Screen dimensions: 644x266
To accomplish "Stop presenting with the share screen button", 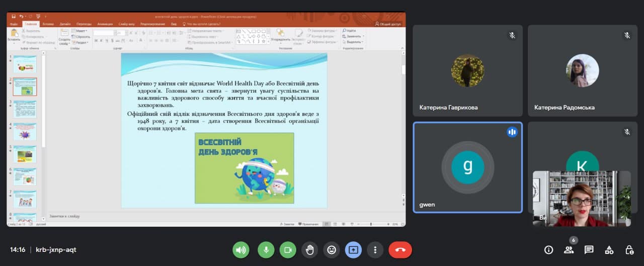I will tap(353, 250).
